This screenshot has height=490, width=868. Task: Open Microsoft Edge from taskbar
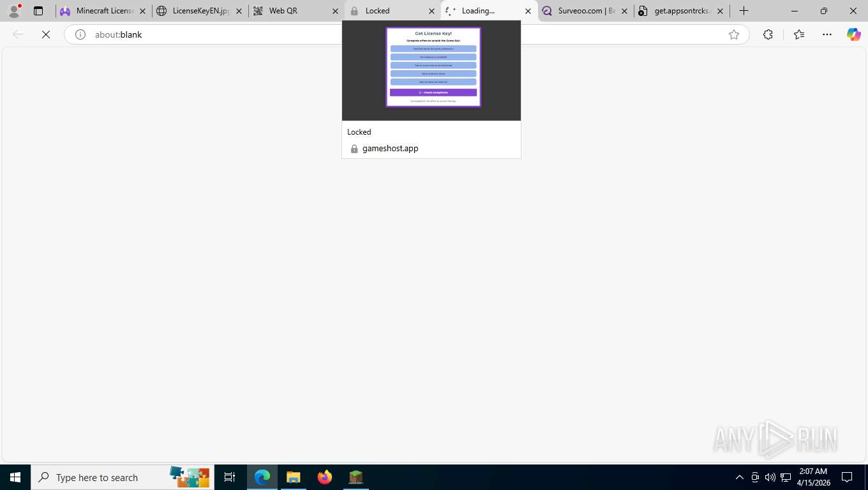[x=262, y=477]
